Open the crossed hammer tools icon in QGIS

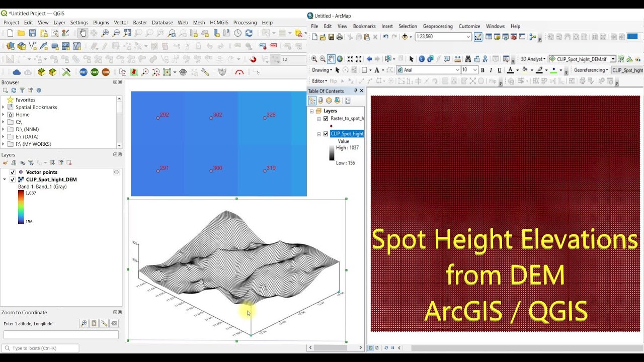point(66,72)
